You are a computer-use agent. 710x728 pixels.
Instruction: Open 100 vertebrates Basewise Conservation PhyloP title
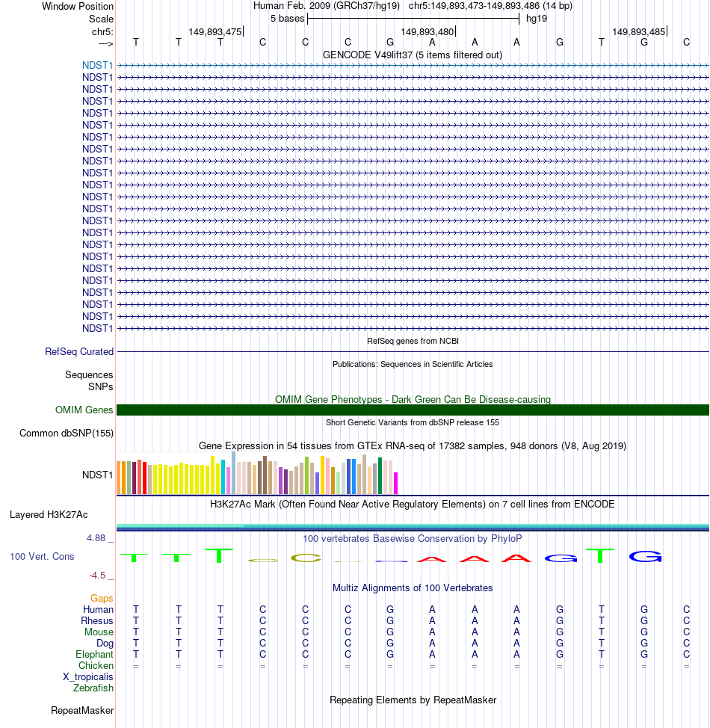413,539
